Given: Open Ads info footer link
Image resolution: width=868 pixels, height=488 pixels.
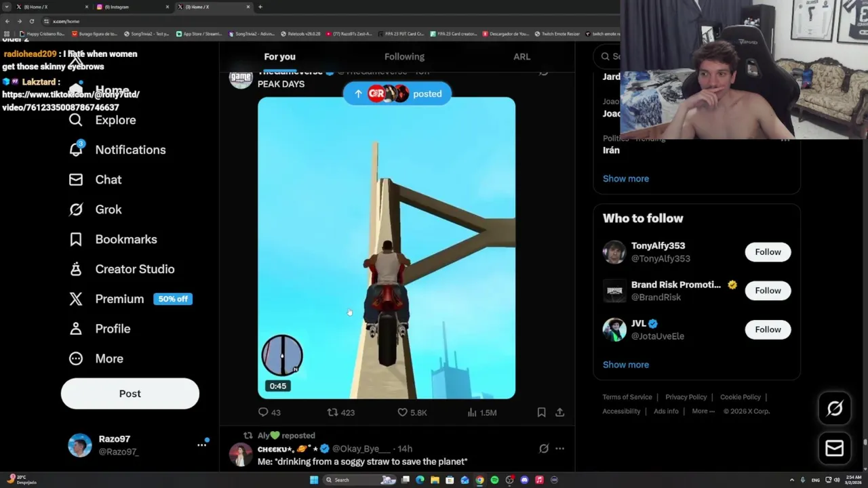Looking at the screenshot, I should point(666,411).
